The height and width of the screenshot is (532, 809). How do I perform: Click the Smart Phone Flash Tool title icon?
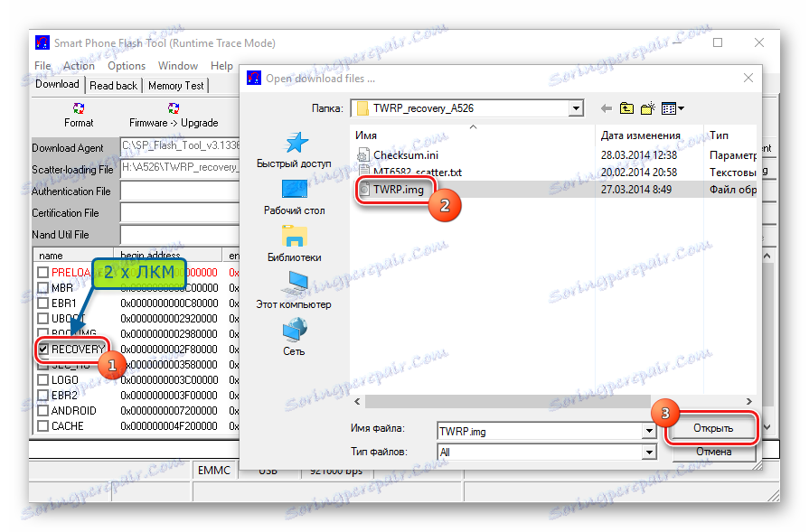tap(42, 42)
